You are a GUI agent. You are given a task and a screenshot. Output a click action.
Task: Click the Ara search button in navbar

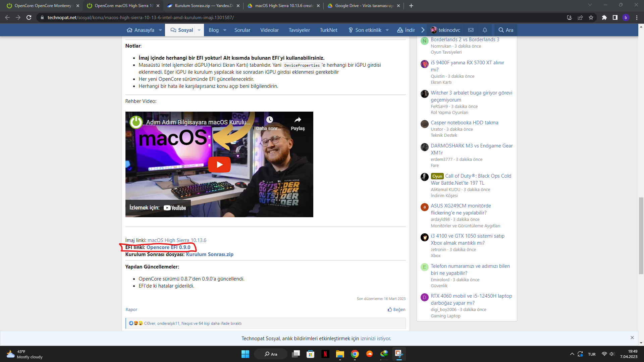[x=506, y=30]
